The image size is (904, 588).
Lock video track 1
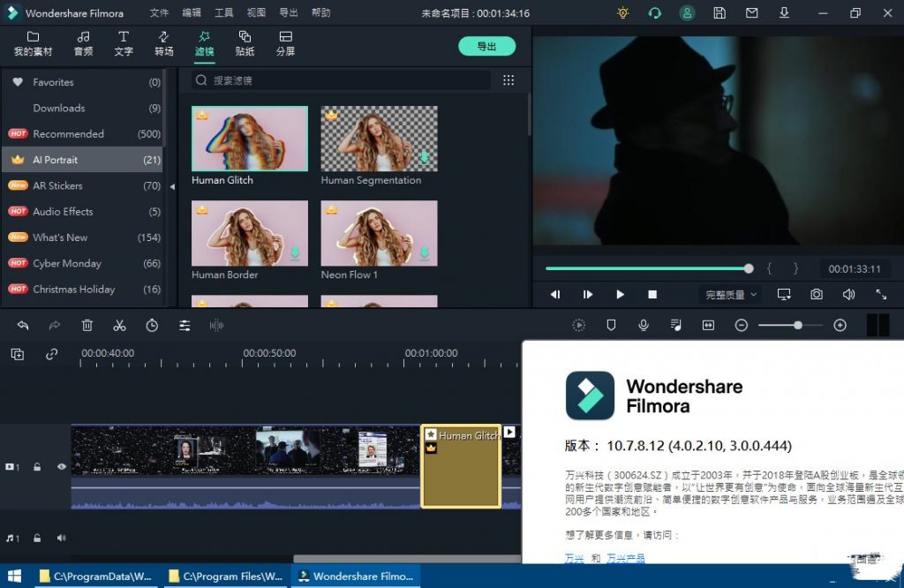click(x=37, y=467)
